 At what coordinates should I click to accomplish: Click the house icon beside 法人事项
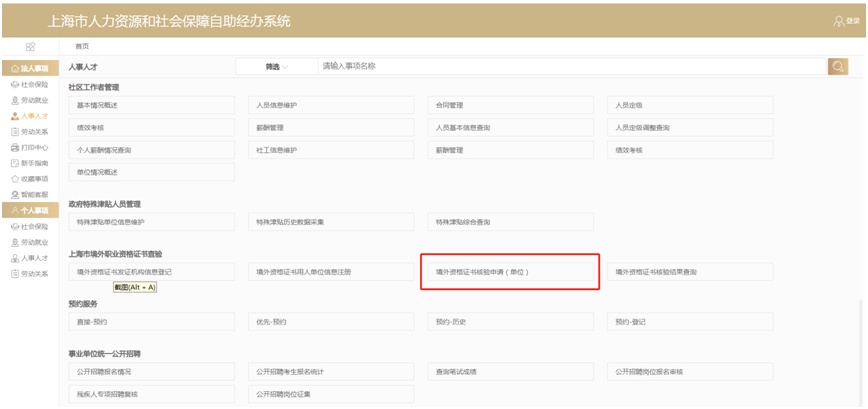pos(15,69)
